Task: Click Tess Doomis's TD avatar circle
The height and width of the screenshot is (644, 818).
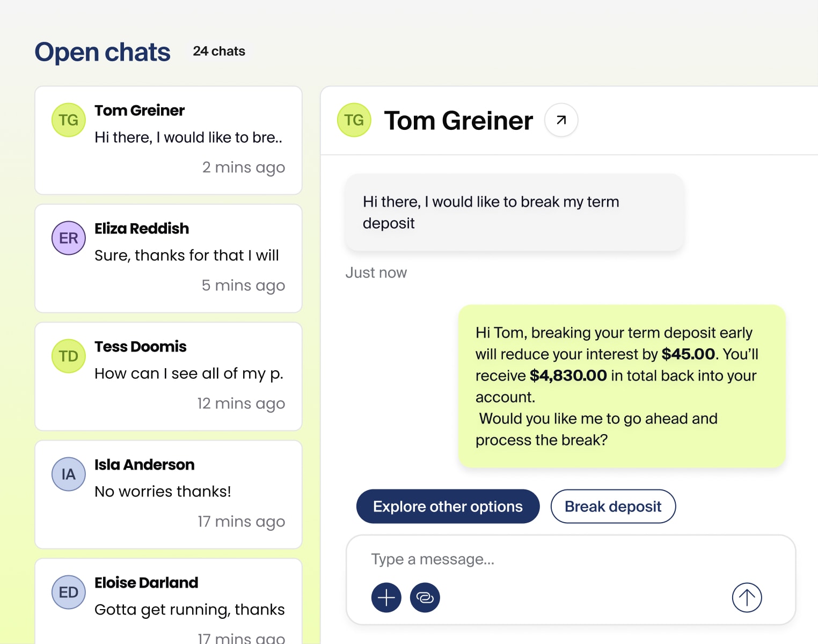Action: click(x=68, y=356)
